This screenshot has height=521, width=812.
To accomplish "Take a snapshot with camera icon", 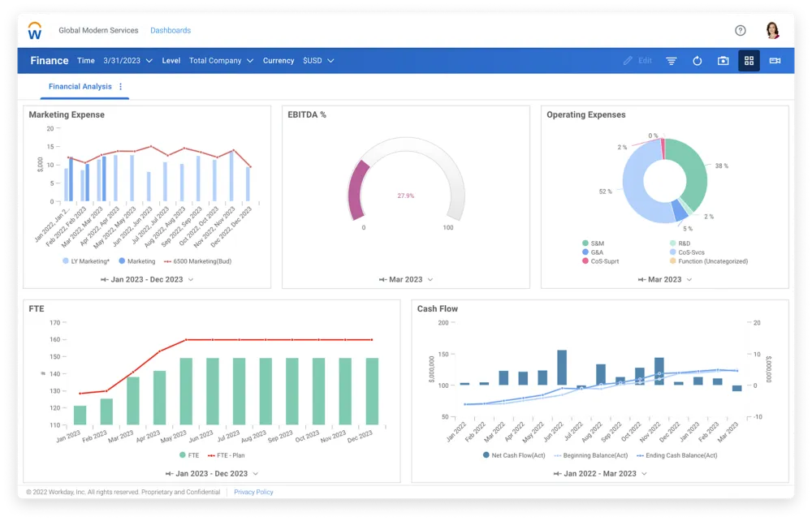I will pyautogui.click(x=723, y=61).
